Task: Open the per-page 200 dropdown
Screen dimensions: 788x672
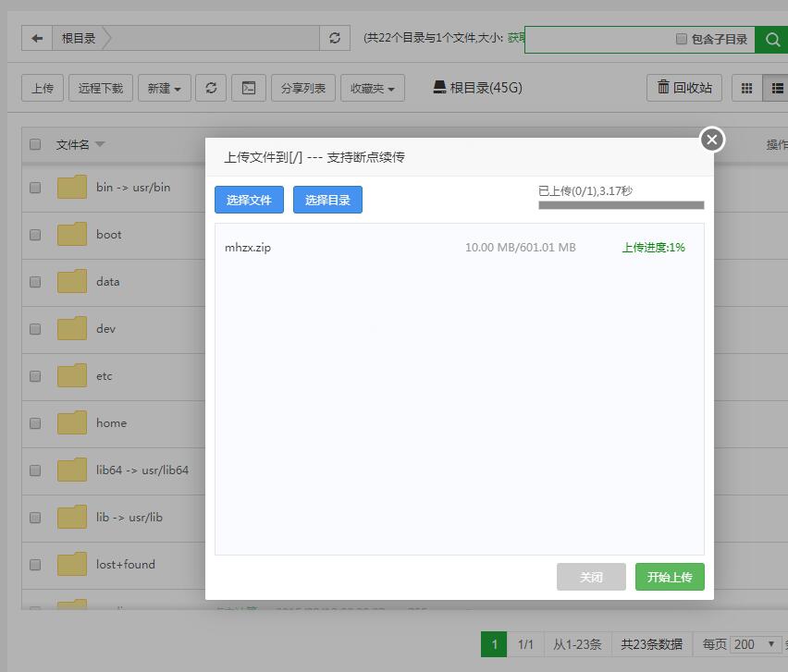Action: tap(755, 644)
